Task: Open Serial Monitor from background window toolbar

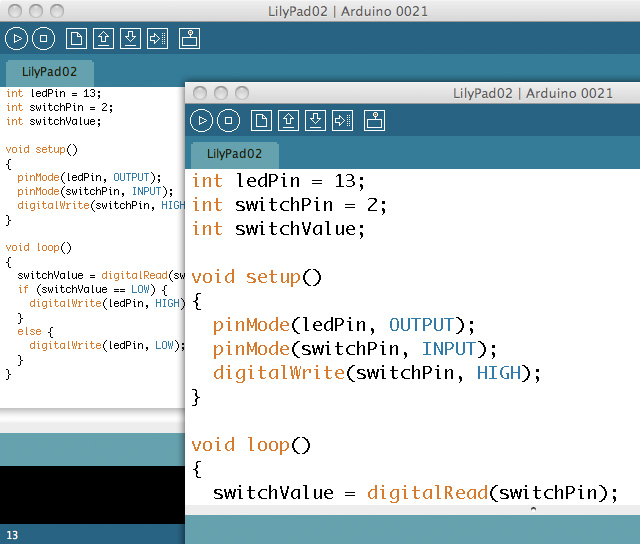Action: pos(190,39)
